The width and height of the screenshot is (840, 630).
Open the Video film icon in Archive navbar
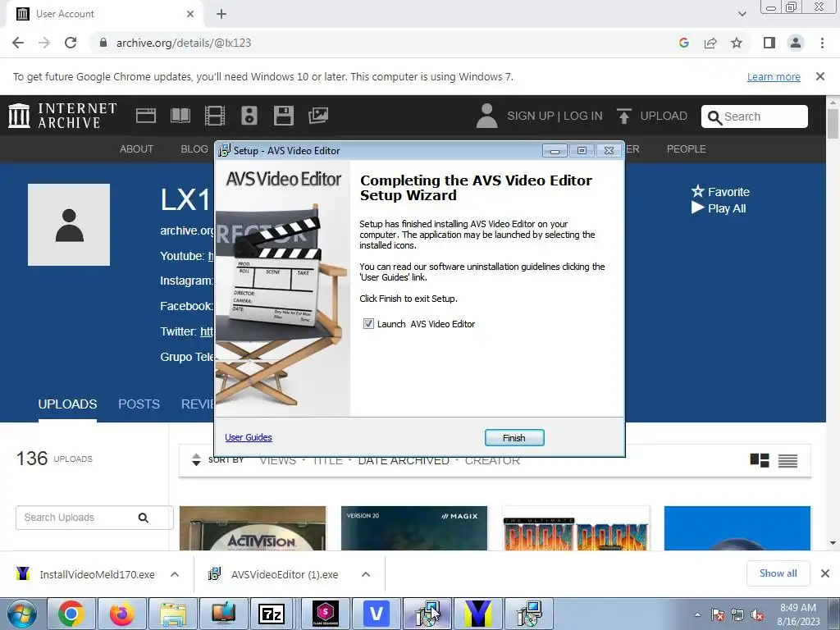point(215,116)
